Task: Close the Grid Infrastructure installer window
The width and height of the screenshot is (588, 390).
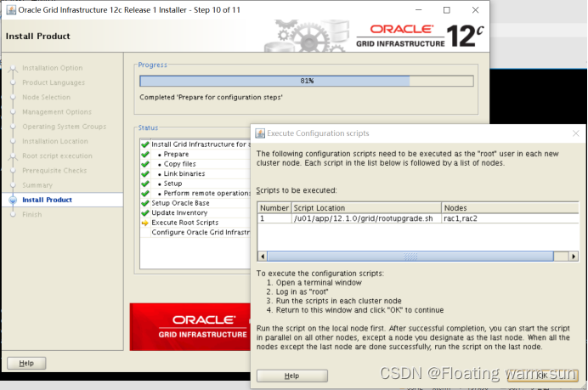Action: (x=475, y=10)
